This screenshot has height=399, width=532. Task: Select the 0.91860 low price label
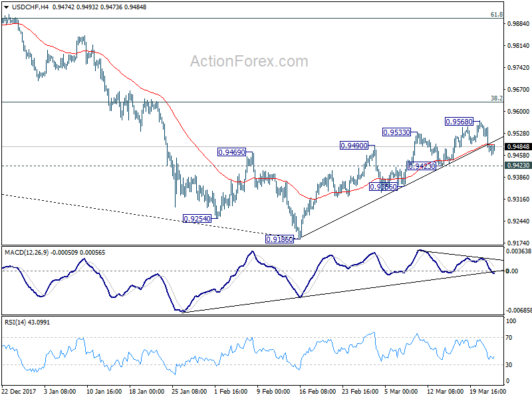[x=279, y=239]
